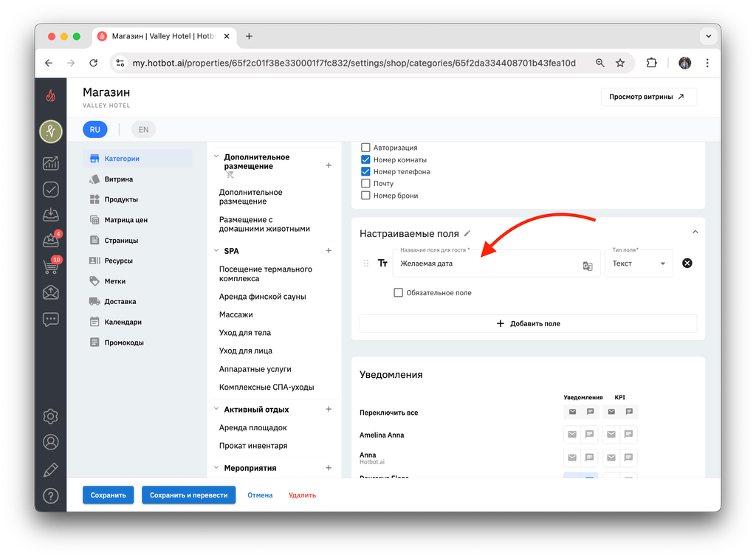Collapse the Активный отдых category chevron
Viewport: 756px width, 558px height.
click(x=216, y=409)
